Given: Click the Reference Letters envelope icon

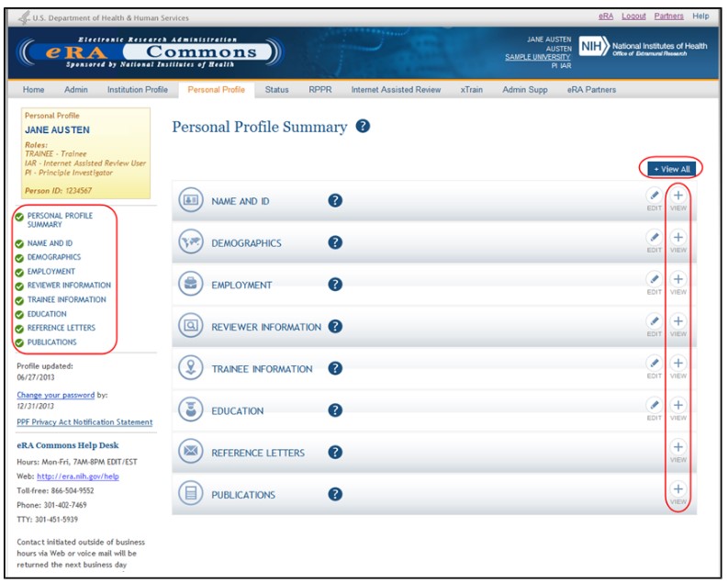Looking at the screenshot, I should tap(191, 451).
